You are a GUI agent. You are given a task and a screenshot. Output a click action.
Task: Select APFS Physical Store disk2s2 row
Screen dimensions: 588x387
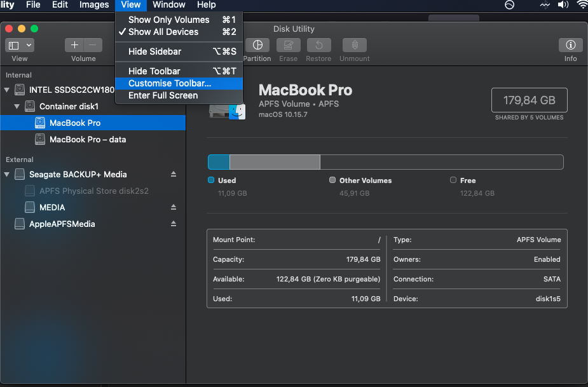click(93, 191)
